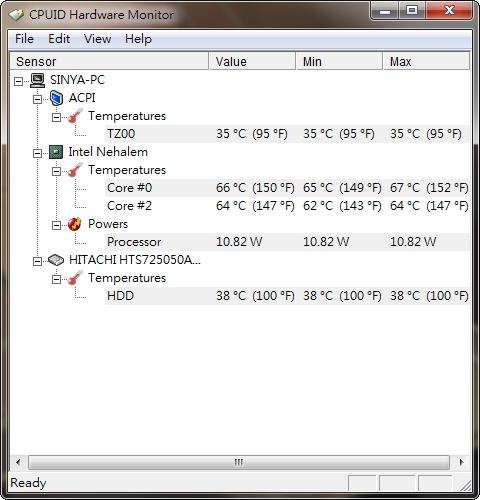Collapse the HITACHI HTS725050A node

click(x=37, y=261)
